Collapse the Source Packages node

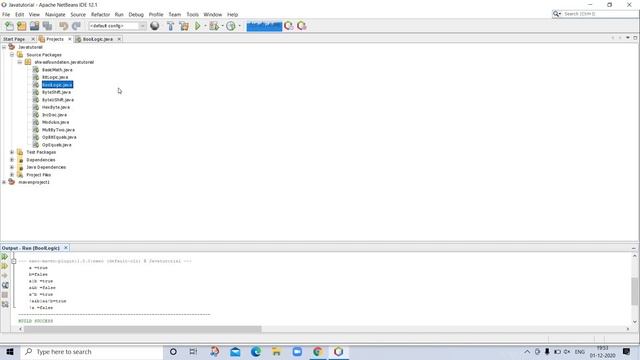coord(12,55)
